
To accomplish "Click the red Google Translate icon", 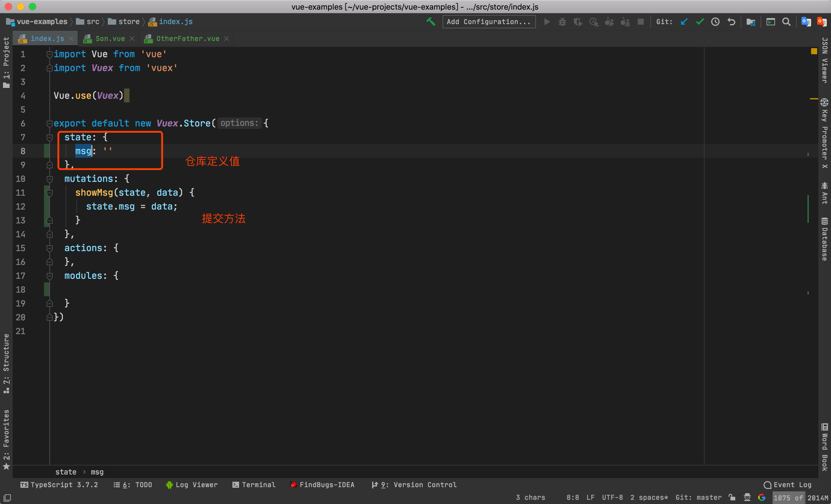I will click(x=822, y=22).
